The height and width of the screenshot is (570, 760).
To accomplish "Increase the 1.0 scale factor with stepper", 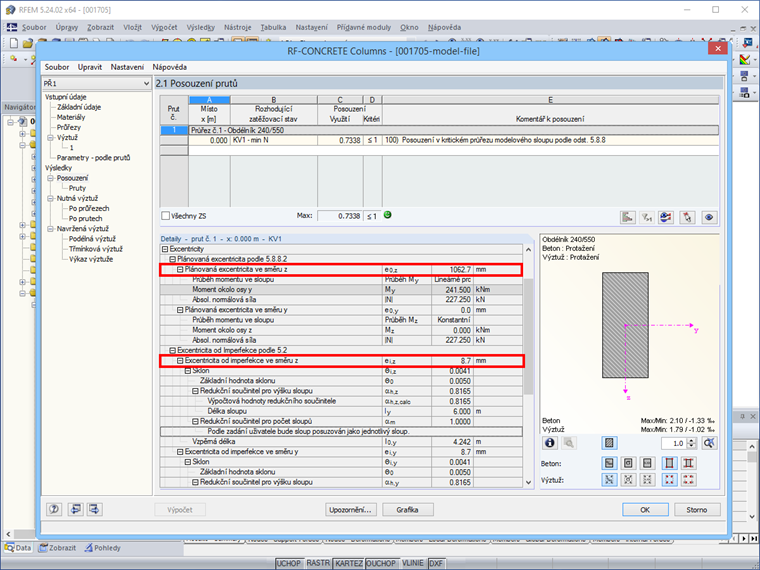I will coord(692,440).
